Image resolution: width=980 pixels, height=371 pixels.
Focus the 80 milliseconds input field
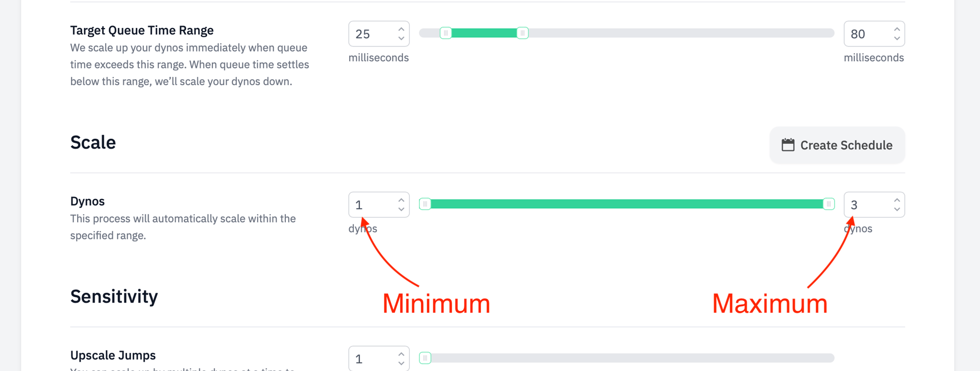tap(867, 34)
